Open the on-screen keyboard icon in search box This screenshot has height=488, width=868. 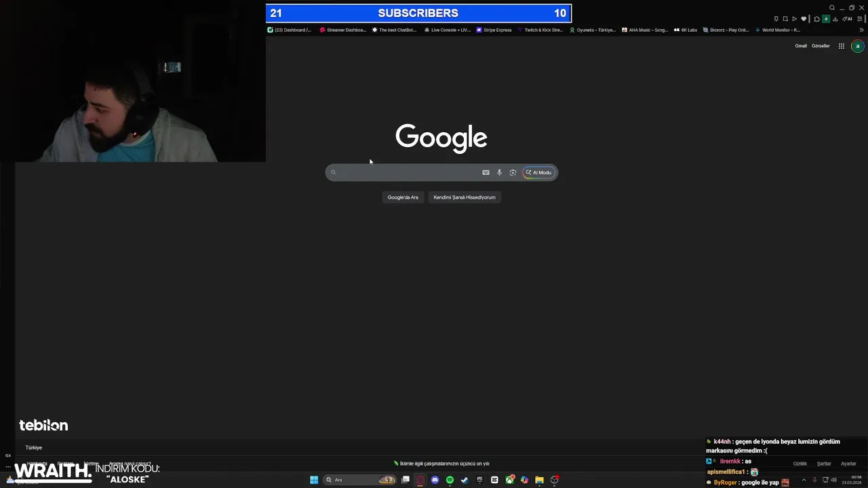click(x=486, y=172)
